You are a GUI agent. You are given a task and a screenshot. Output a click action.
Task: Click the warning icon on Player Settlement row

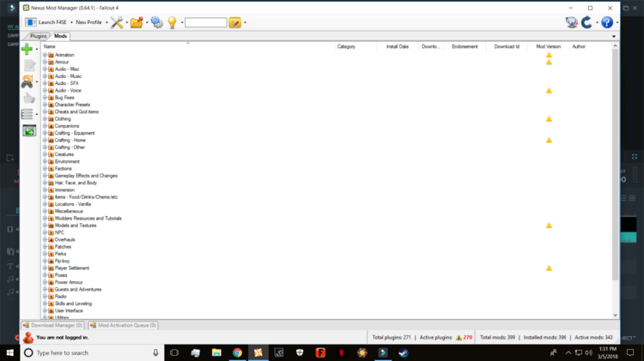(x=549, y=268)
